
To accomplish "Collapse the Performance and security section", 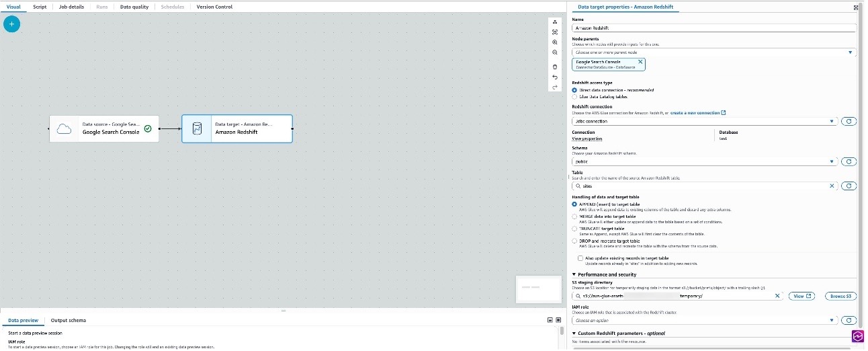I will click(x=574, y=274).
